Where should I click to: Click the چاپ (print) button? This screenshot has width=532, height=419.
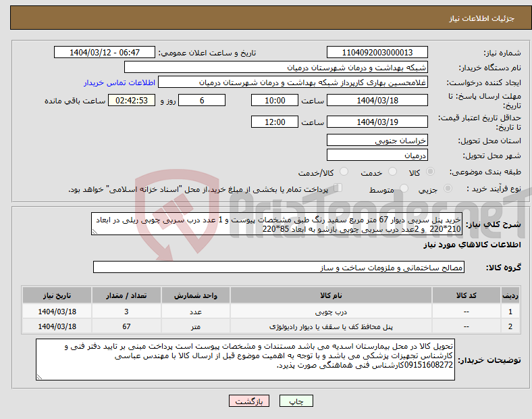[296, 401]
